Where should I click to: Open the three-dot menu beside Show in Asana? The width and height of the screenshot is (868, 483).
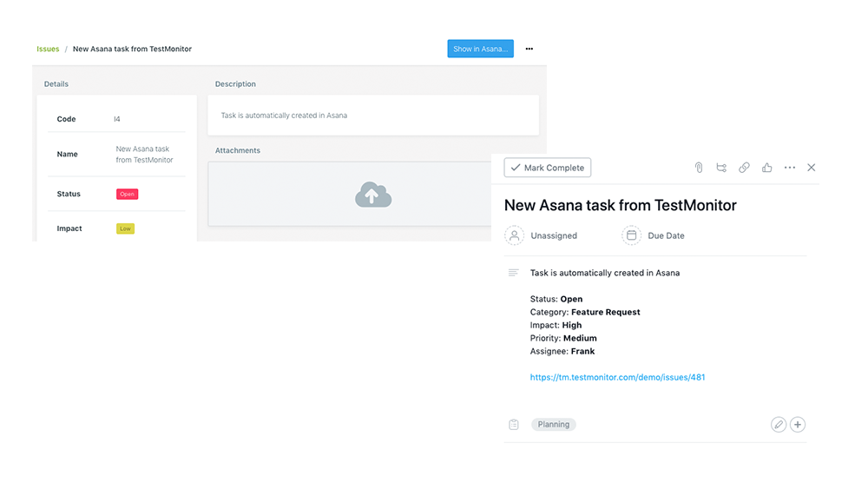(529, 49)
